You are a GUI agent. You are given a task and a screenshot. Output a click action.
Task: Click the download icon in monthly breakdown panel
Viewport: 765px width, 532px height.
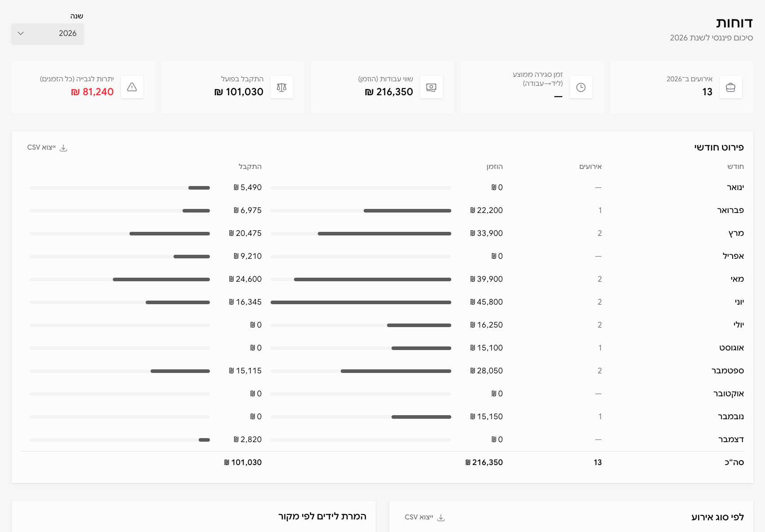[63, 148]
